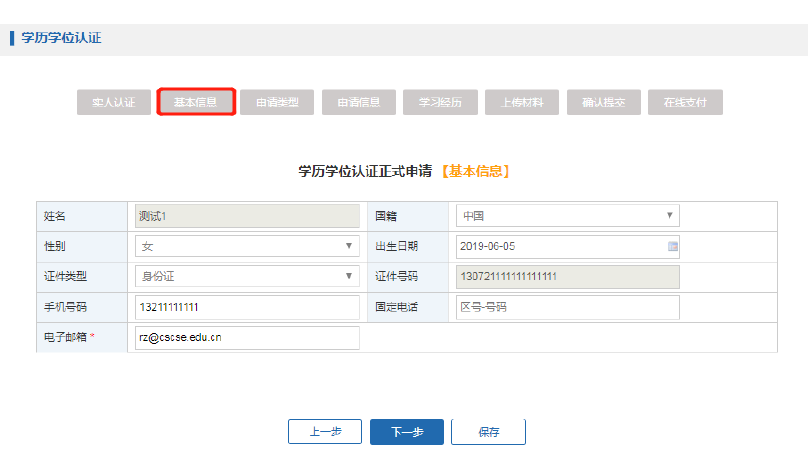Jump to the 学习经历 step tab

click(441, 102)
